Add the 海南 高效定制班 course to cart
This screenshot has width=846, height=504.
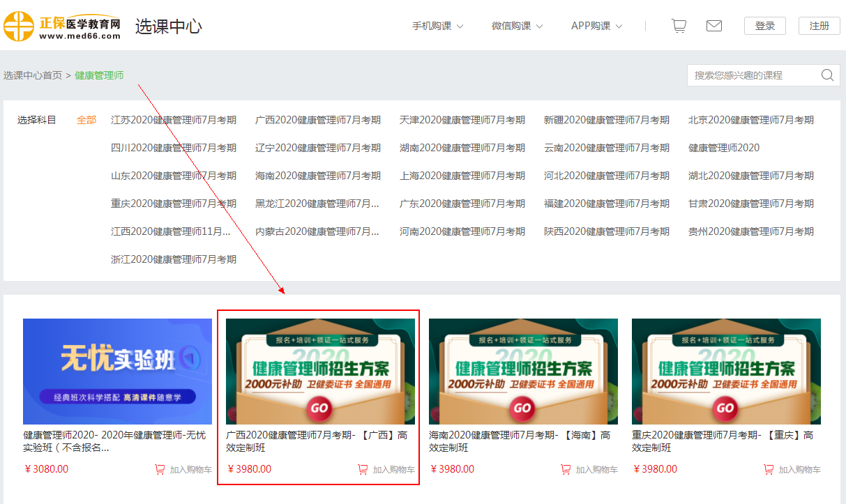(589, 470)
